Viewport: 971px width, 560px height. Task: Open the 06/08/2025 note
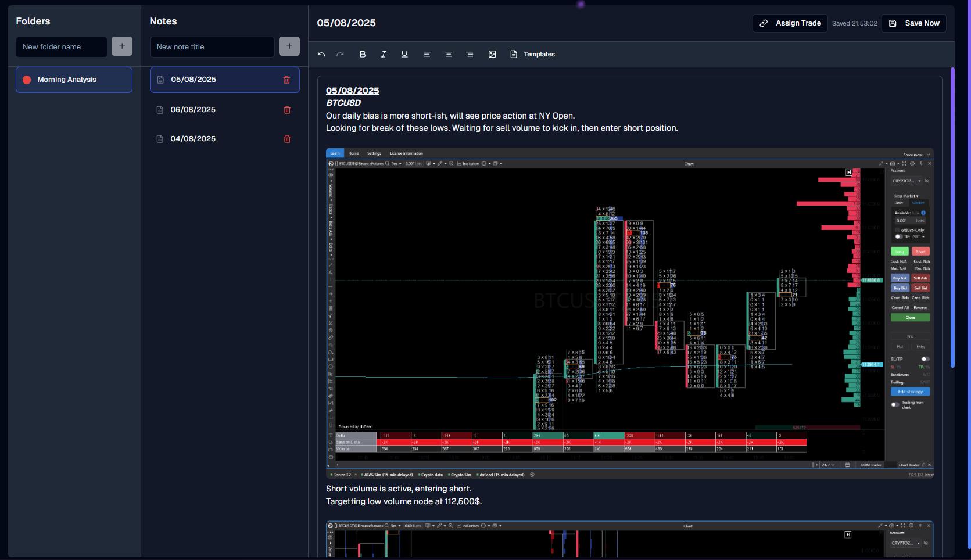point(193,110)
